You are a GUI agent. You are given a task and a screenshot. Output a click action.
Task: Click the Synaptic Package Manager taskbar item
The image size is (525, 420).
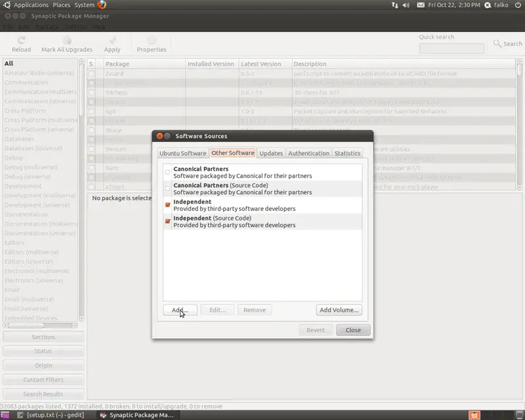click(x=137, y=415)
